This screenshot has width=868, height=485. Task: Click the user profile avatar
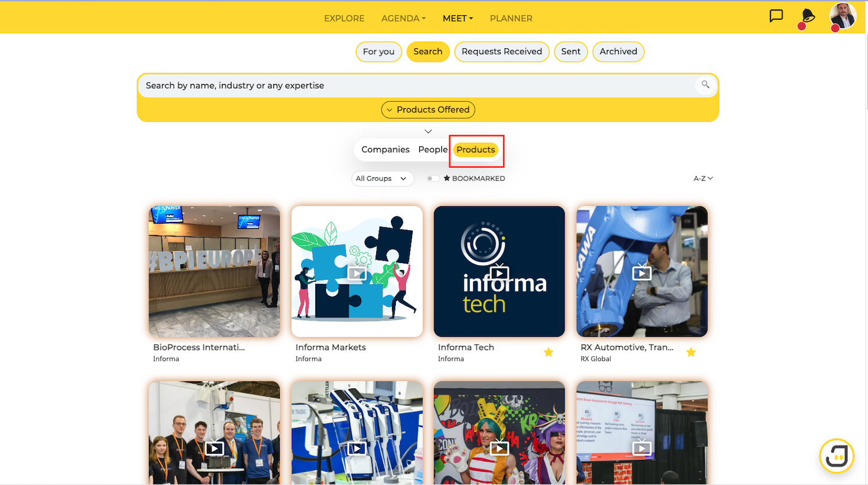[843, 16]
